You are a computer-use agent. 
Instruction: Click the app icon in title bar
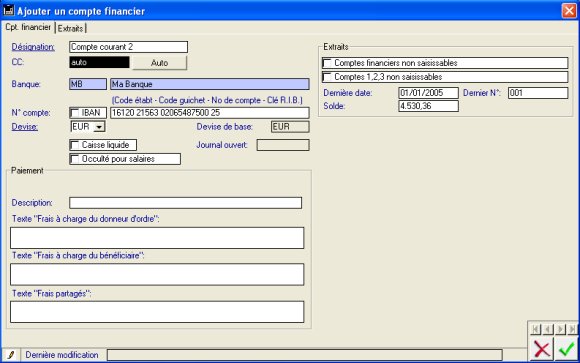click(8, 10)
